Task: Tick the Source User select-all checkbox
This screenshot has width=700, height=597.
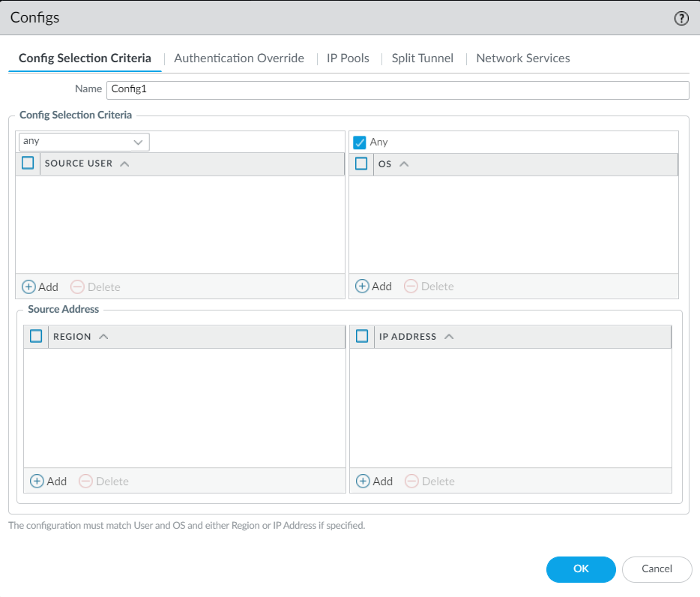Action: point(28,163)
